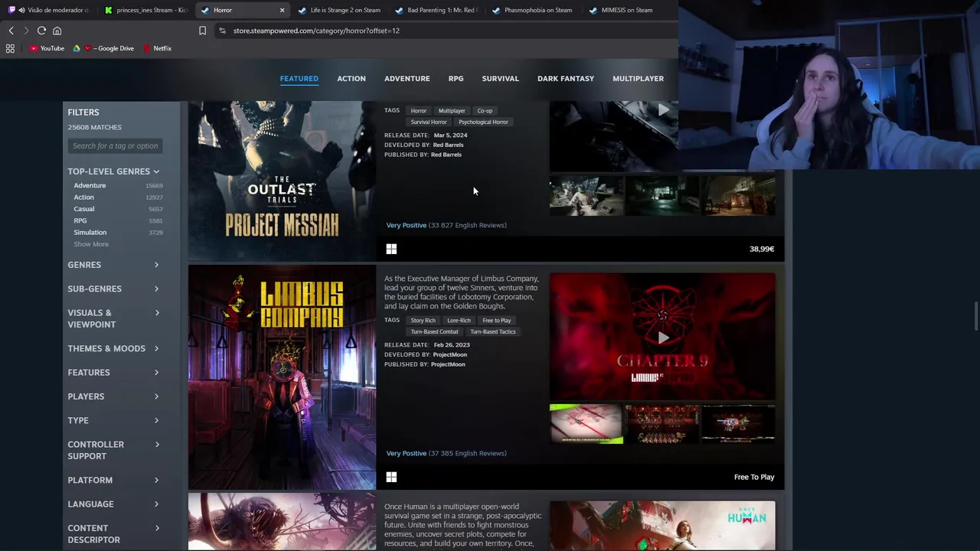Screen dimensions: 980x551
Task: Switch to Phasmophobia on Steam tab
Action: [x=532, y=10]
